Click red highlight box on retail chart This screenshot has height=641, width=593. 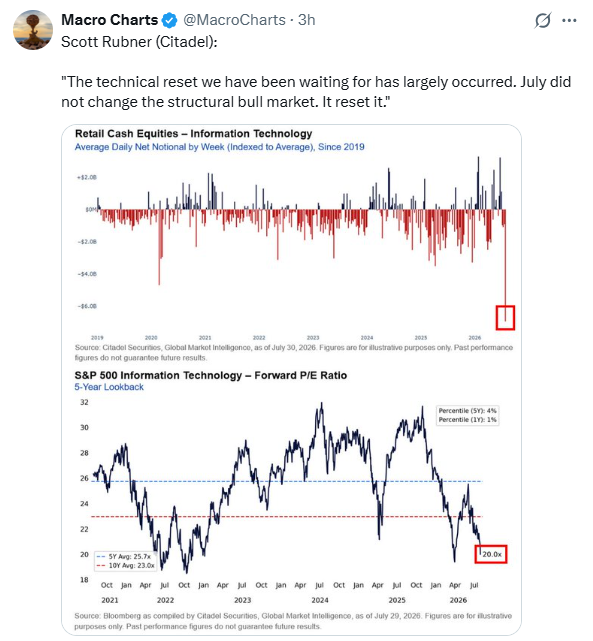tap(505, 318)
